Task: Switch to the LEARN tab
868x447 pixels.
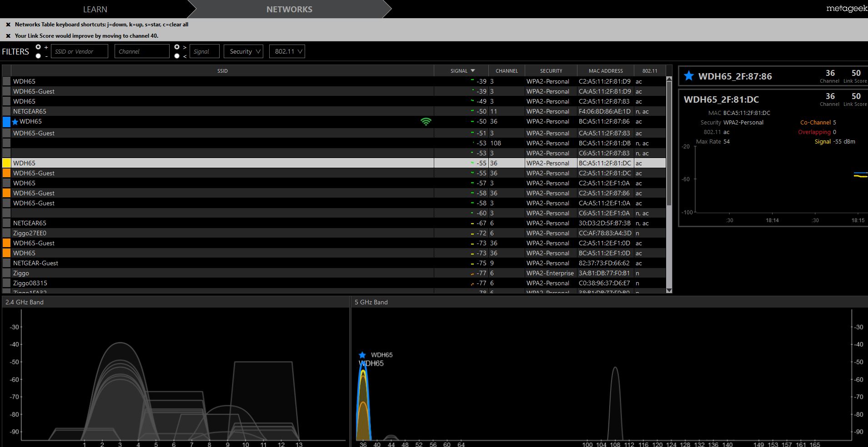Action: pyautogui.click(x=95, y=9)
